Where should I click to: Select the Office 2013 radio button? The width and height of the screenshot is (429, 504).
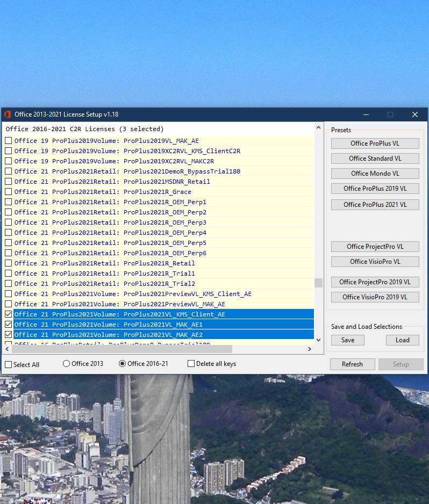(x=67, y=364)
